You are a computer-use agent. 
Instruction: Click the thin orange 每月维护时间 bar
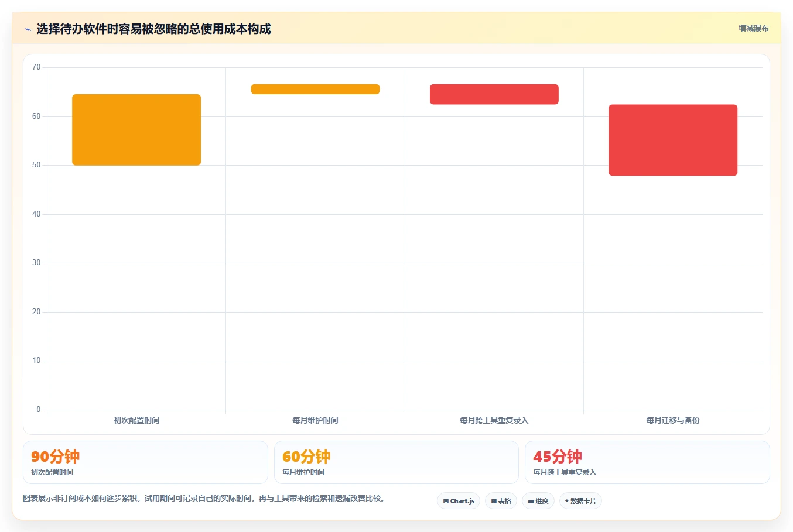point(315,89)
